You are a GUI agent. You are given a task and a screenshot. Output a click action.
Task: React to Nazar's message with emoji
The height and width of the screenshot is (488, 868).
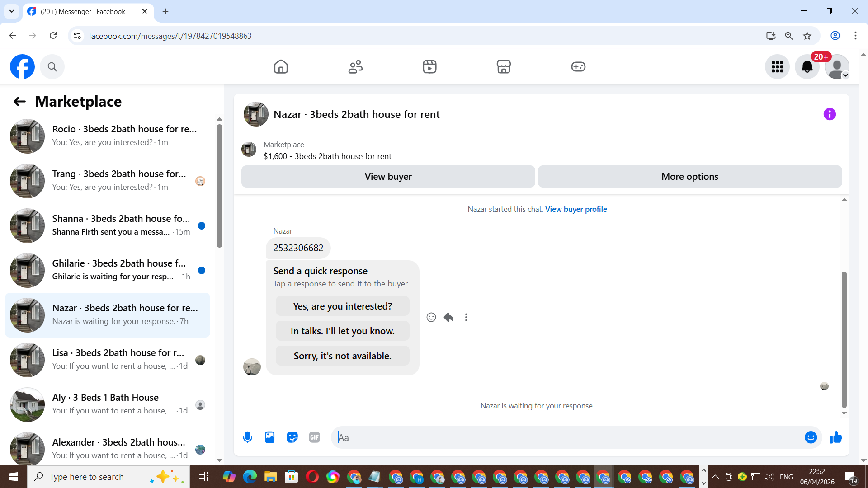pos(431,317)
